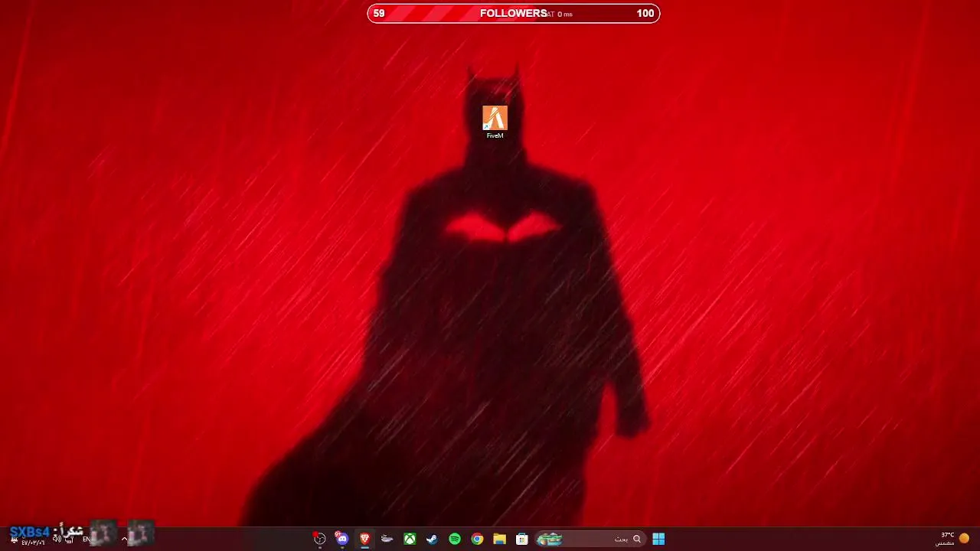This screenshot has width=980, height=551.
Task: Open the FiveM desktop shortcut
Action: click(495, 122)
